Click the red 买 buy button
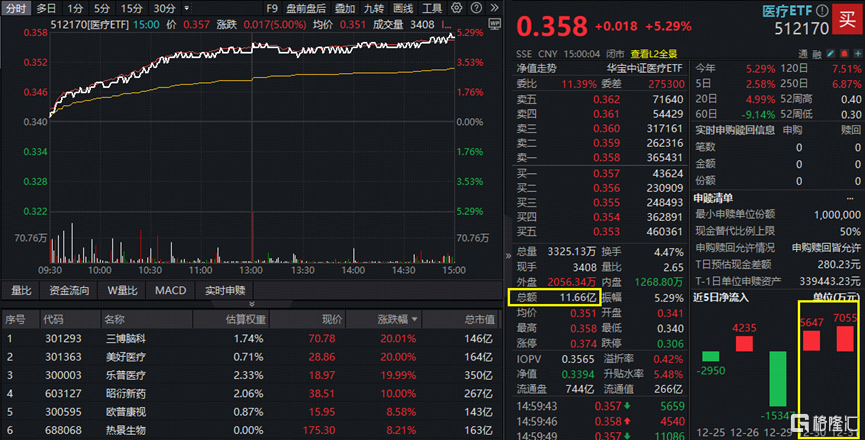865x440 pixels. coord(847,19)
